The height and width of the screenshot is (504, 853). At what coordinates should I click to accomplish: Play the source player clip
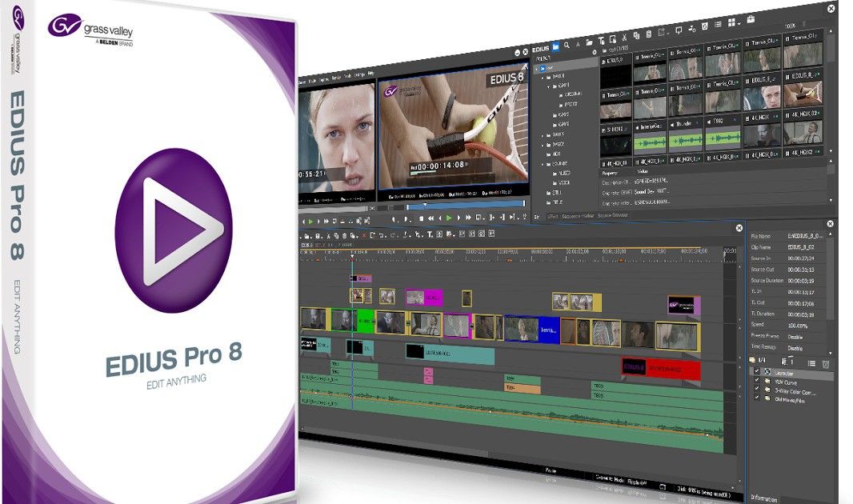click(x=310, y=222)
